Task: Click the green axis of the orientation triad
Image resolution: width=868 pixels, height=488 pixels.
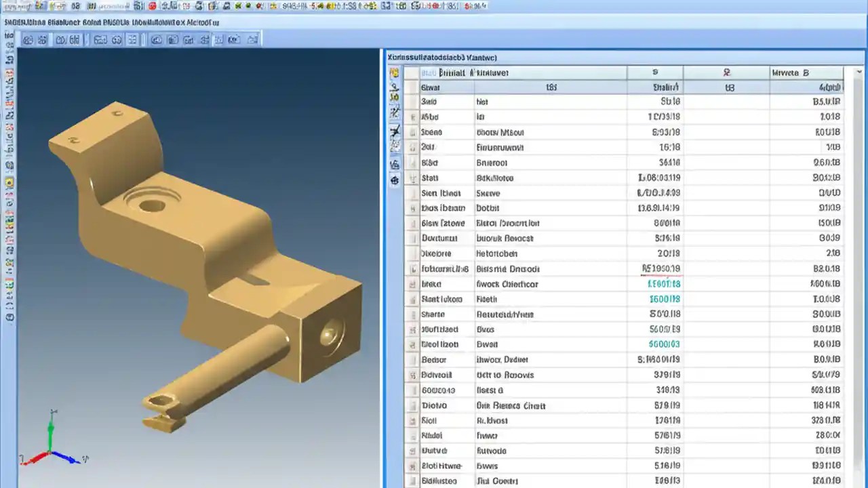Action: [x=51, y=437]
